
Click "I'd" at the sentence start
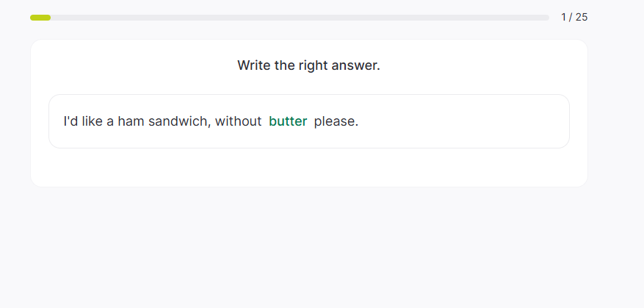pos(71,121)
